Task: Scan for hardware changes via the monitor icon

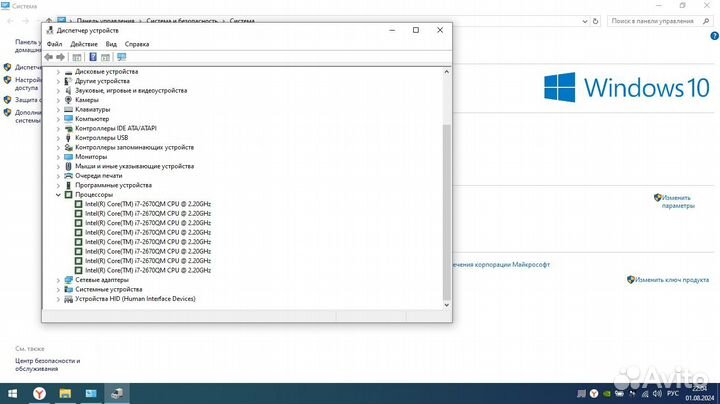Action: pyautogui.click(x=121, y=57)
